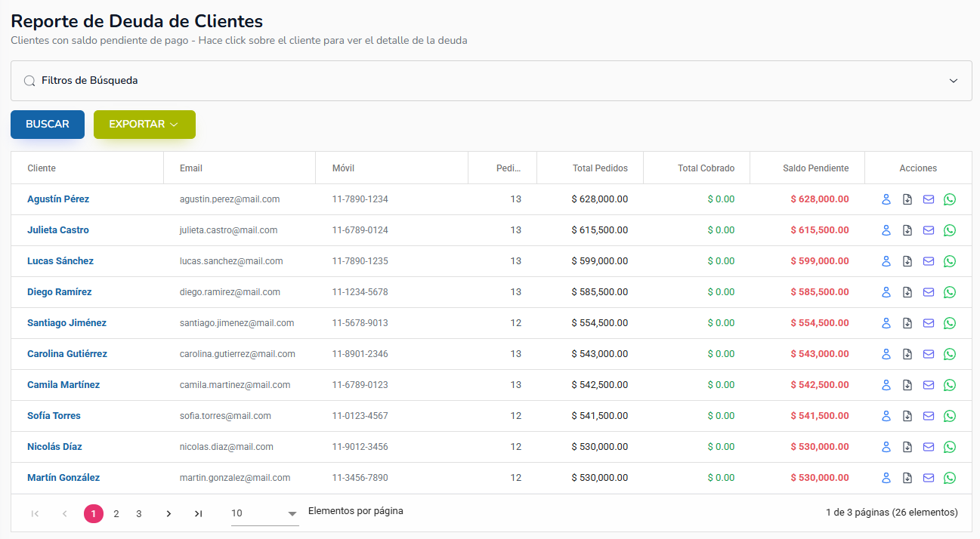Click phone number 11-1234-5678
The height and width of the screenshot is (539, 980).
click(360, 292)
